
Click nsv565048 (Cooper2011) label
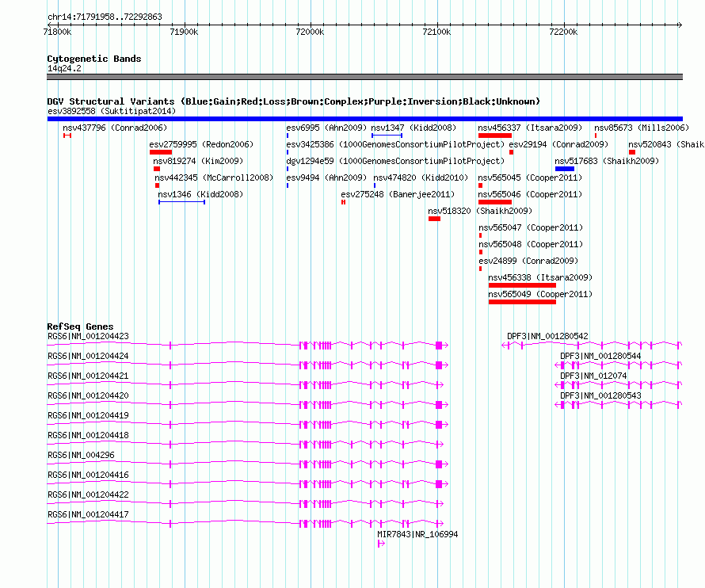tap(531, 244)
